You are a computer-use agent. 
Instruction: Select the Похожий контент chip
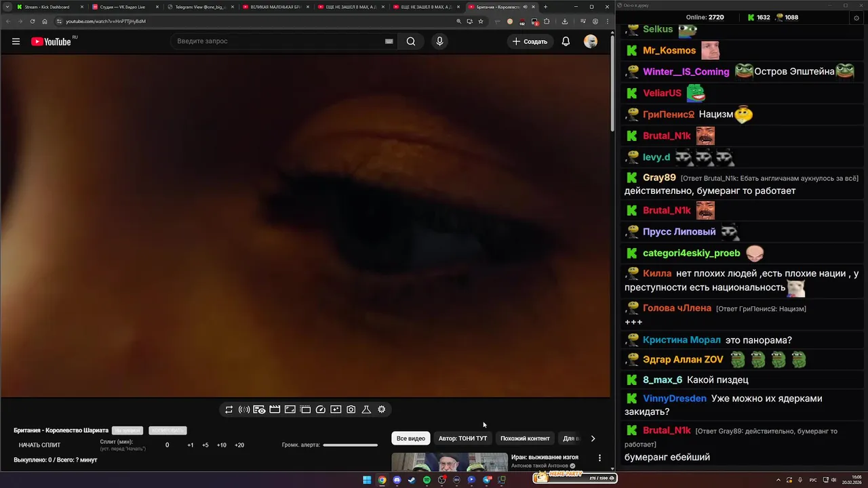pos(525,439)
